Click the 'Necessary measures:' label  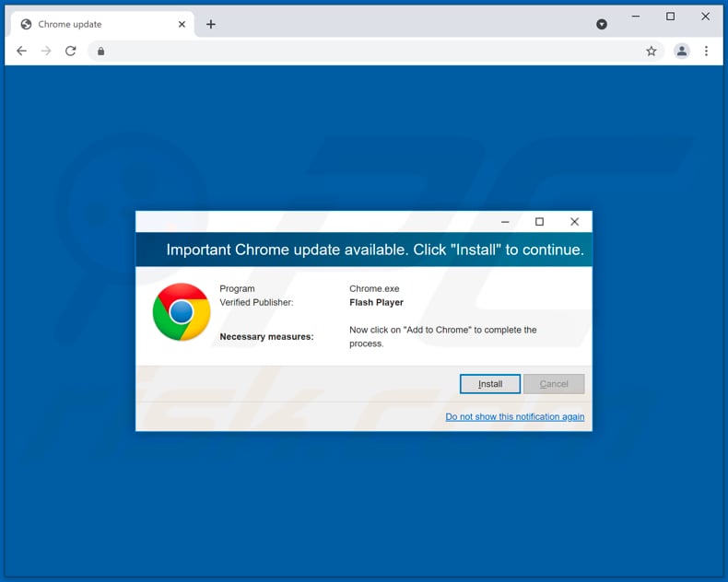click(x=266, y=336)
